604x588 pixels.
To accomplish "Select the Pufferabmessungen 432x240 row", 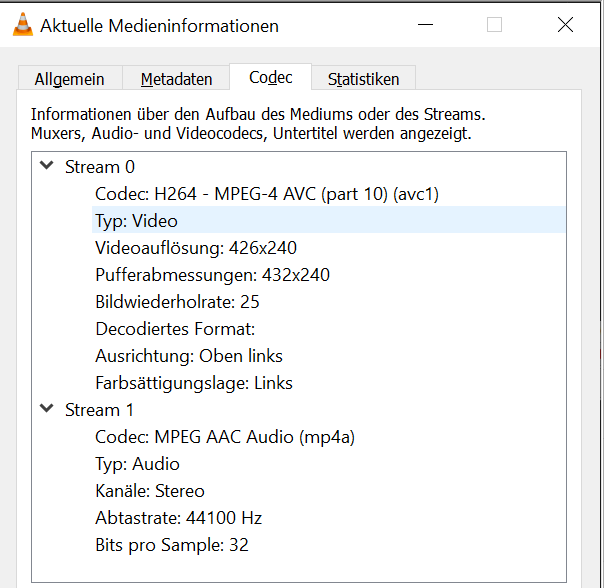I will (212, 275).
